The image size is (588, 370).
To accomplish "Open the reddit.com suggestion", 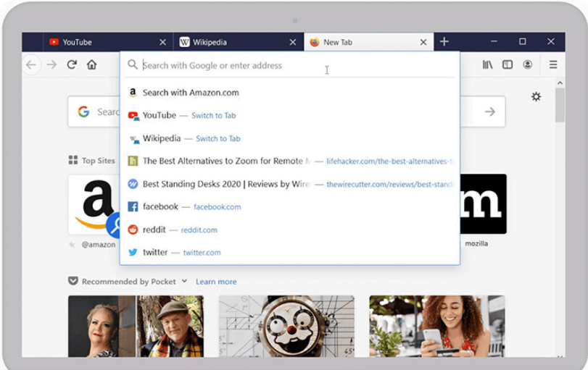I will [x=289, y=230].
